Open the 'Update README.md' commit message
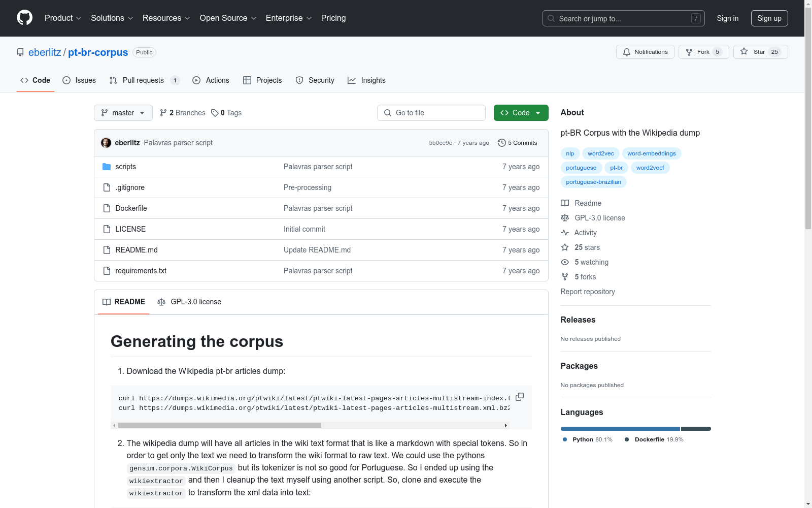Viewport: 812px width, 508px height. (x=317, y=250)
